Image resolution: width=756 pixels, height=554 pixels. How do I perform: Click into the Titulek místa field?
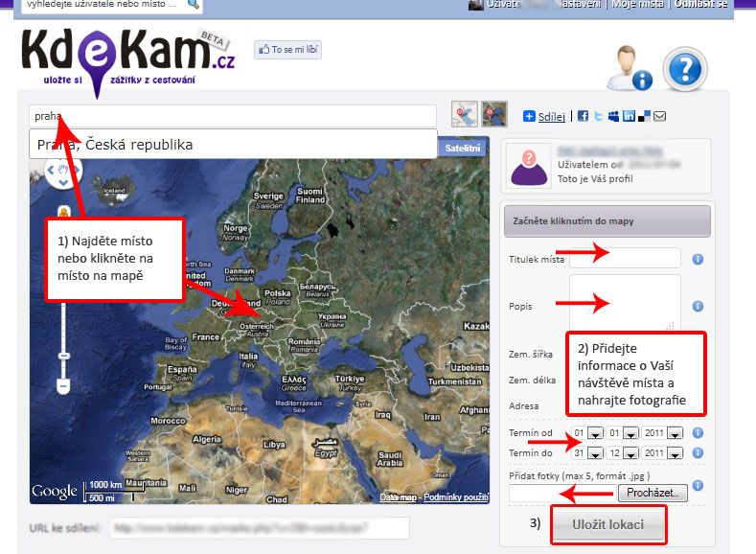(625, 258)
